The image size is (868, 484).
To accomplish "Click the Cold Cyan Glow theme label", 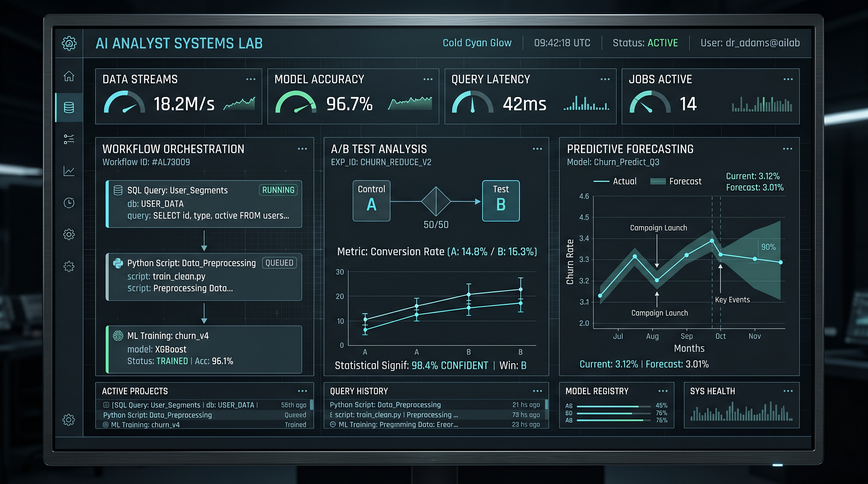I will tap(477, 43).
